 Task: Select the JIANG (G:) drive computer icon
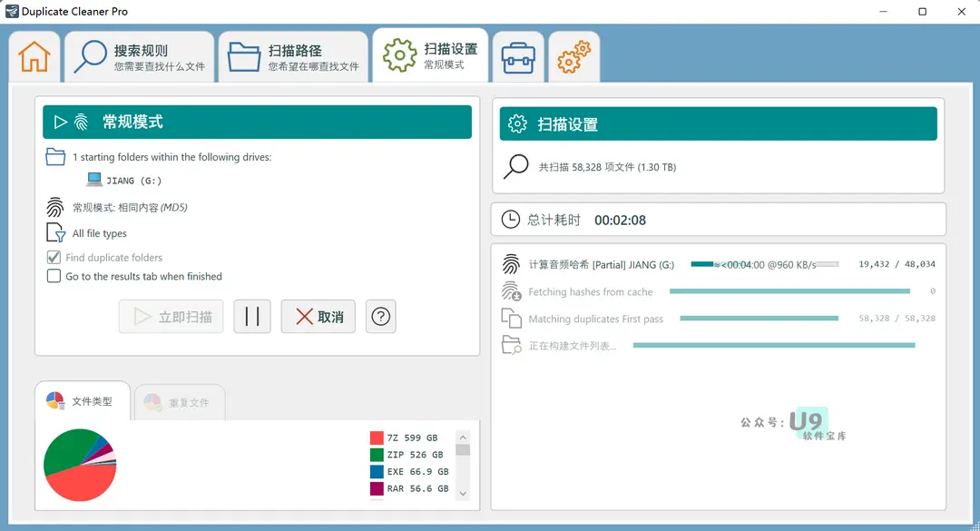(94, 180)
